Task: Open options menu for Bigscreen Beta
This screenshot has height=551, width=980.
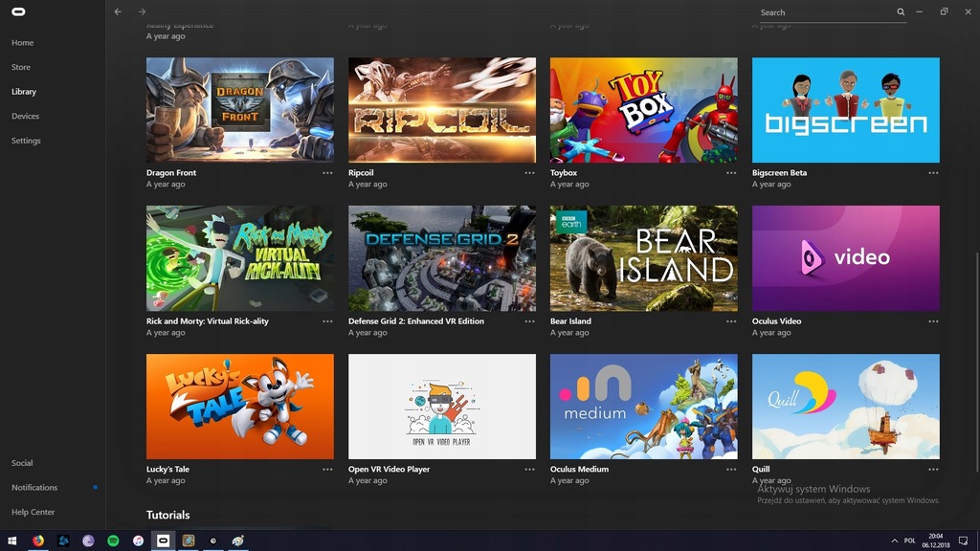Action: tap(933, 173)
